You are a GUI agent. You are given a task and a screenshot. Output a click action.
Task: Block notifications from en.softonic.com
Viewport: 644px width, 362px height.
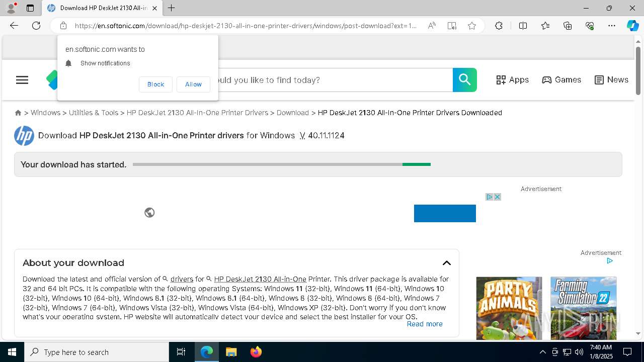click(155, 84)
